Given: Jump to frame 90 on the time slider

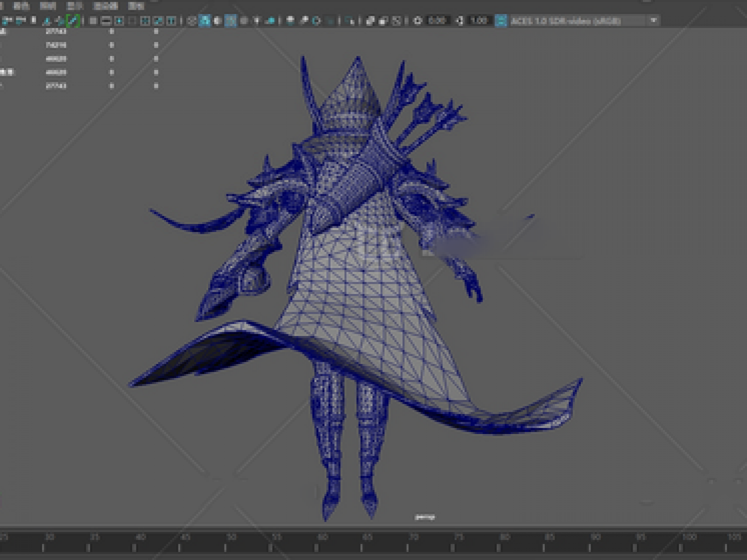Looking at the screenshot, I should coord(596,537).
